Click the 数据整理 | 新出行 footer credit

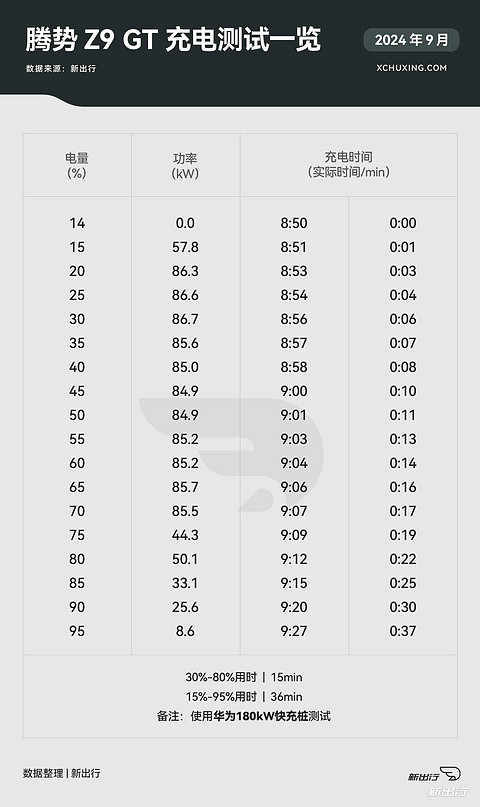(x=62, y=774)
